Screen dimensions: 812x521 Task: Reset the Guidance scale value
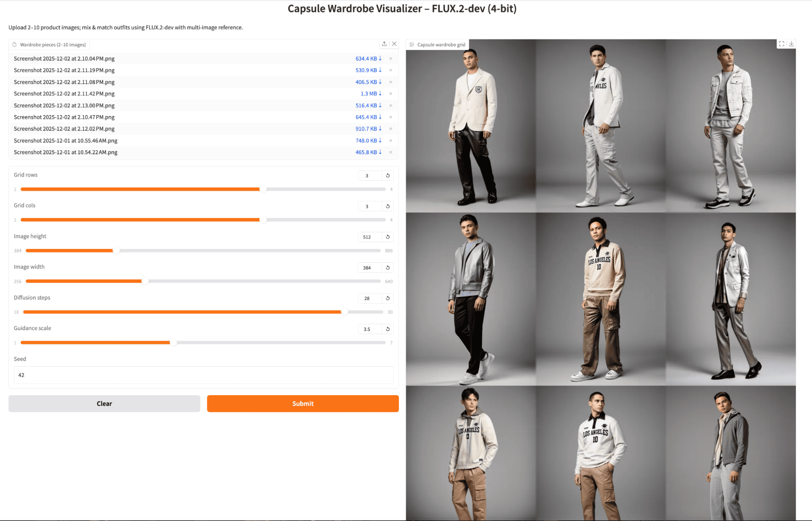point(388,329)
